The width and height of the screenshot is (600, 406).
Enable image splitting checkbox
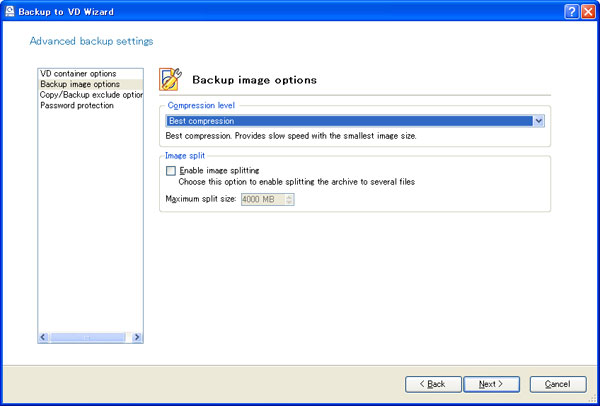(x=170, y=171)
